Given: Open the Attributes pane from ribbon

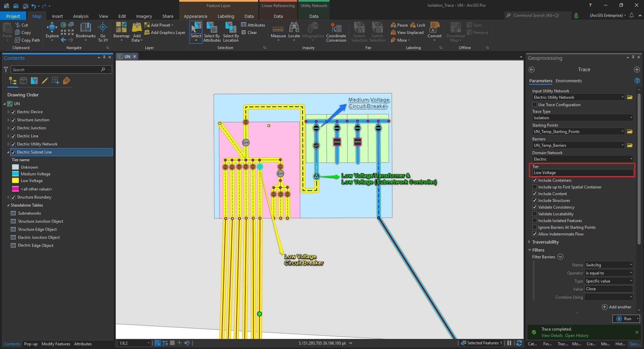Looking at the screenshot, I should click(253, 25).
